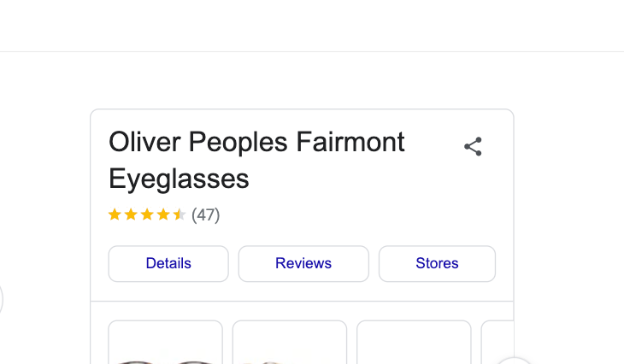Open the Details tab
Screen dimensions: 624x364
pyautogui.click(x=168, y=263)
